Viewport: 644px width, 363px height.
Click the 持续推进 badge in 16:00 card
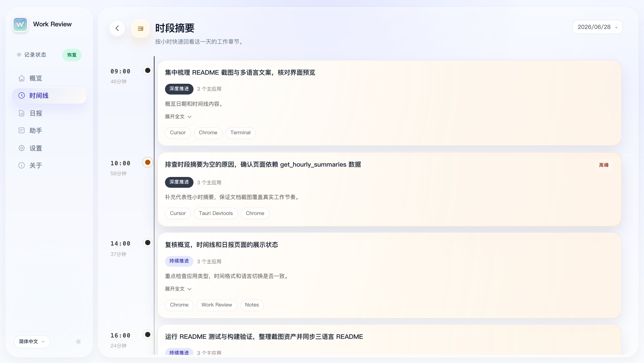click(179, 352)
